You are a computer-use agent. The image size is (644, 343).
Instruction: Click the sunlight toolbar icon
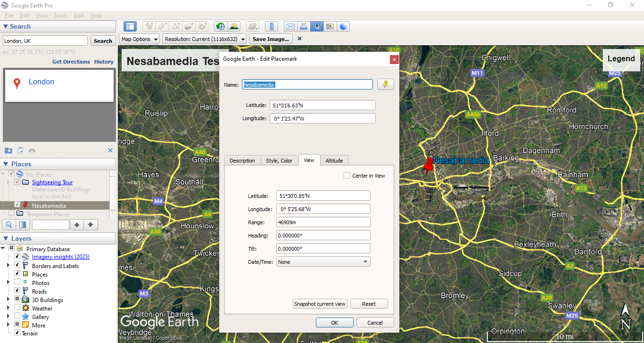click(x=234, y=26)
